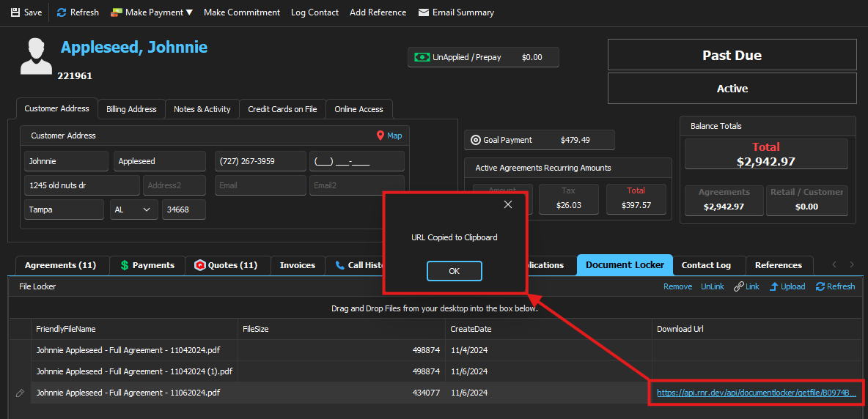Click Make Commitment in toolbar

[x=242, y=12]
